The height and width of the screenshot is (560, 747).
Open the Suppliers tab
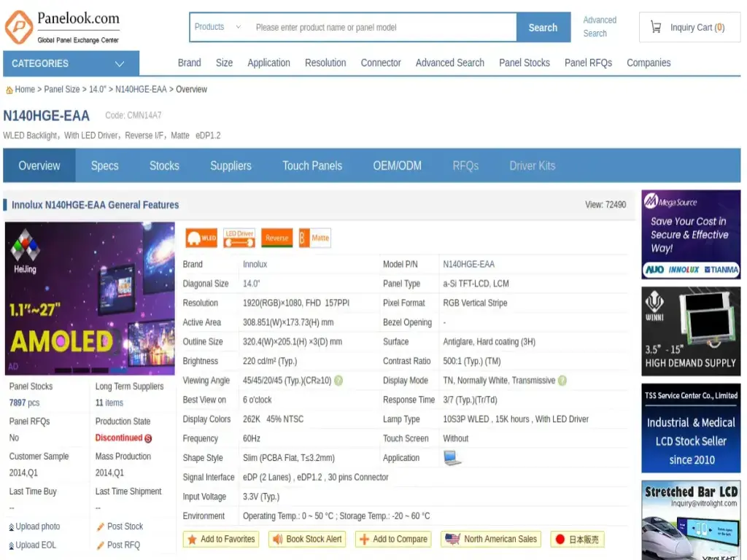pyautogui.click(x=231, y=166)
